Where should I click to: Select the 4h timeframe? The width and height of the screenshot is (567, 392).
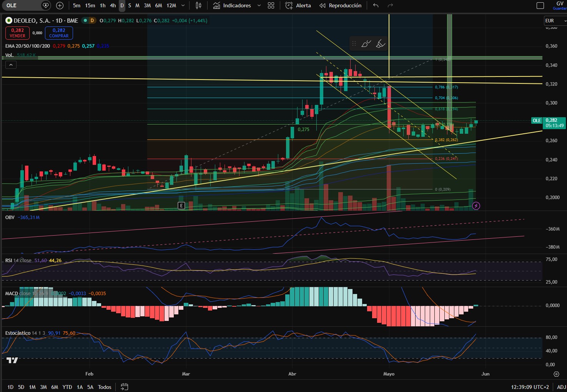tap(113, 5)
